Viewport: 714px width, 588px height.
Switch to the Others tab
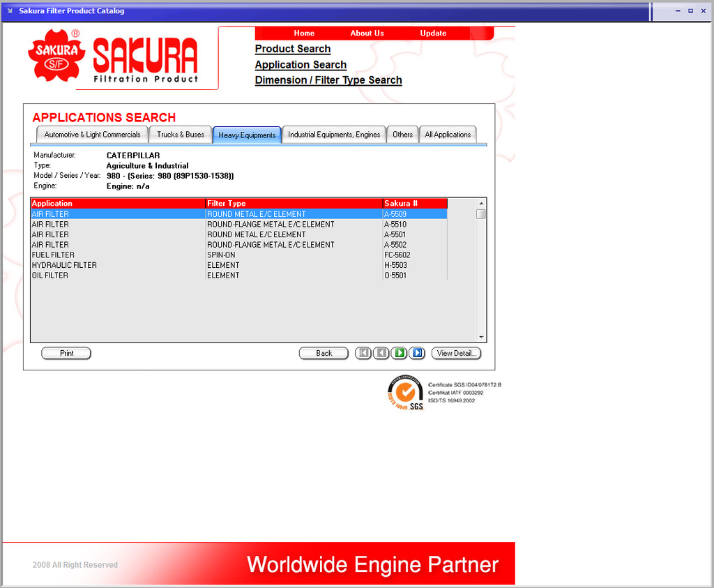coord(402,135)
